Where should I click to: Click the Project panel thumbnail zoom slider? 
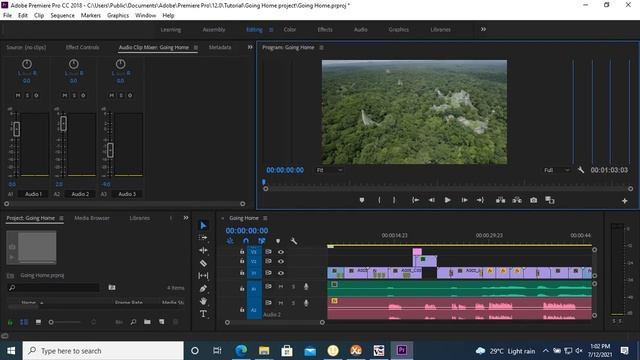click(65, 322)
